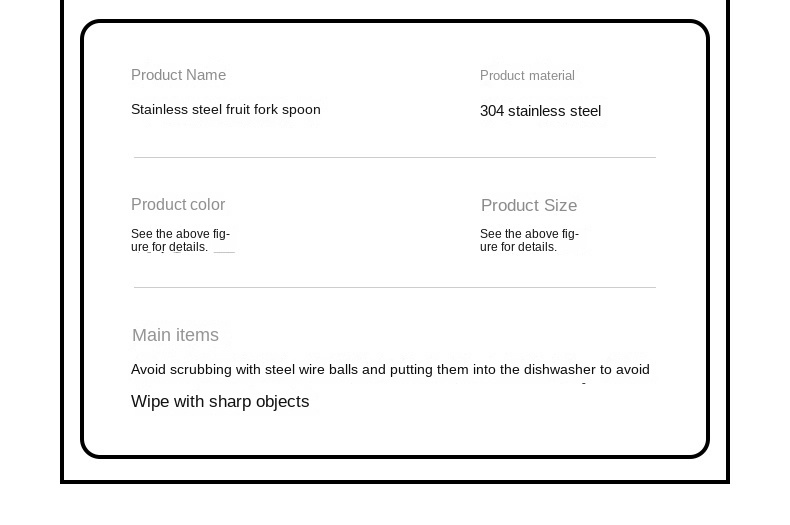Screen dimensions: 790x525
Task: Click the word 'spoon' in product name
Action: coord(301,110)
